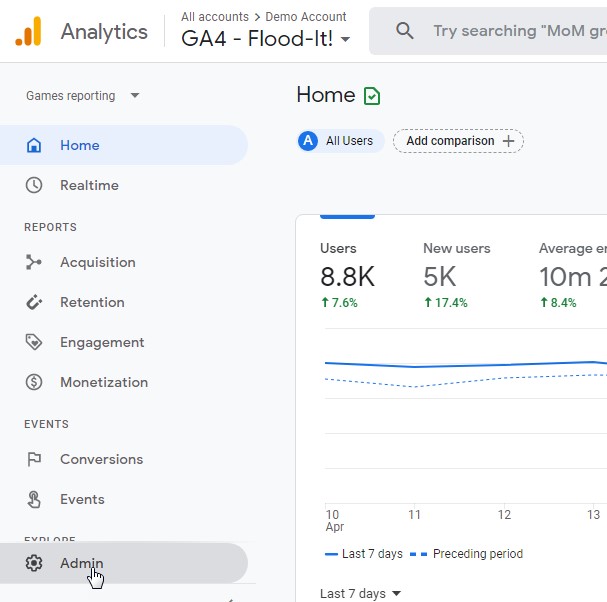Viewport: 607px width, 602px height.
Task: Click the Acquisition icon in Reports
Action: (34, 262)
